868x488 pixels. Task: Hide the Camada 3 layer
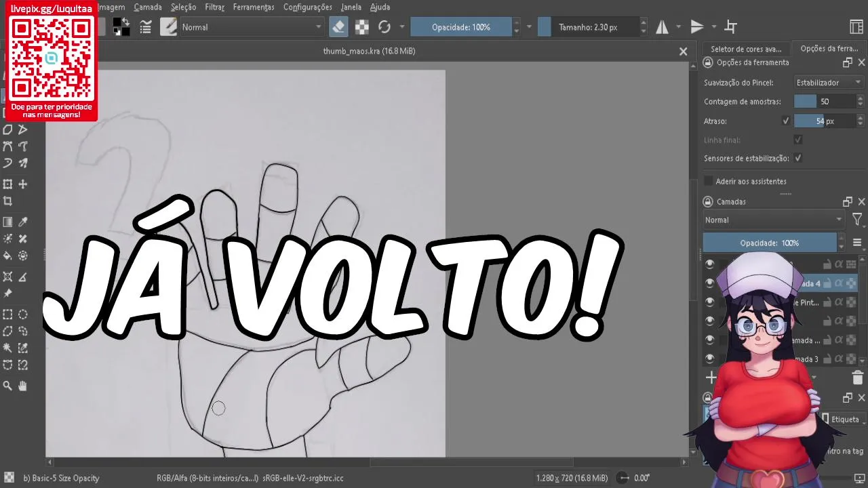click(710, 359)
